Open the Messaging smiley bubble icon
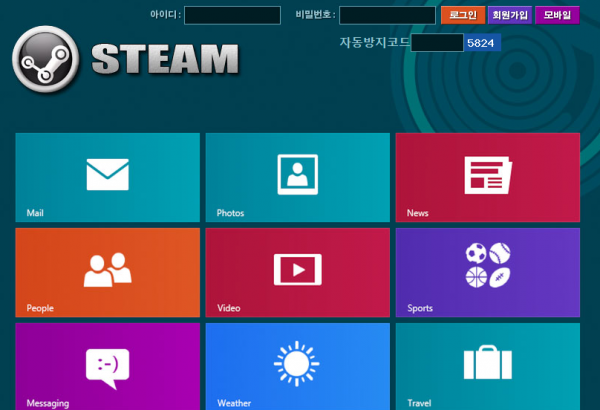 coord(108,369)
